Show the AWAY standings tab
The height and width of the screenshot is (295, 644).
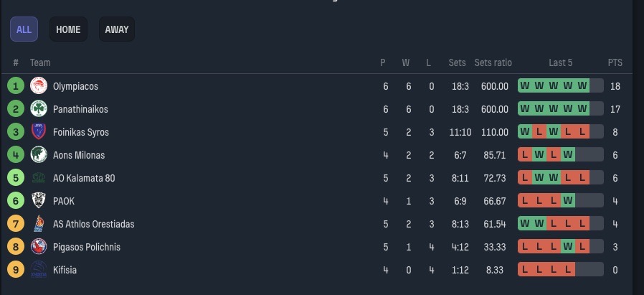pyautogui.click(x=117, y=29)
